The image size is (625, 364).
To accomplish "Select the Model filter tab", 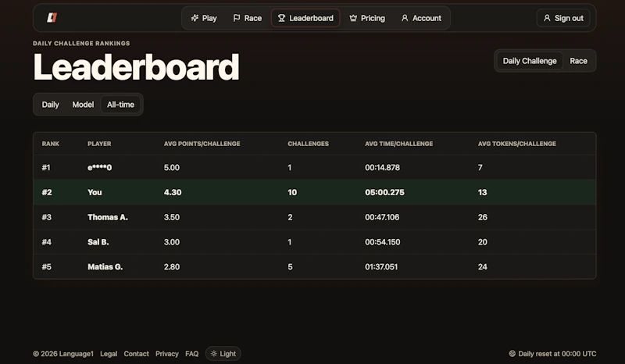I will [83, 105].
